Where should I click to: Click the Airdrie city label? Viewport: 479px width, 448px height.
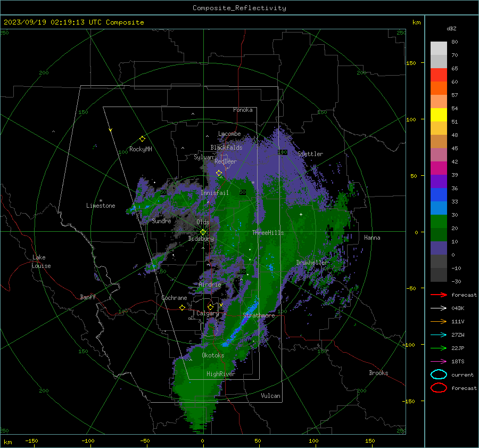click(x=210, y=284)
